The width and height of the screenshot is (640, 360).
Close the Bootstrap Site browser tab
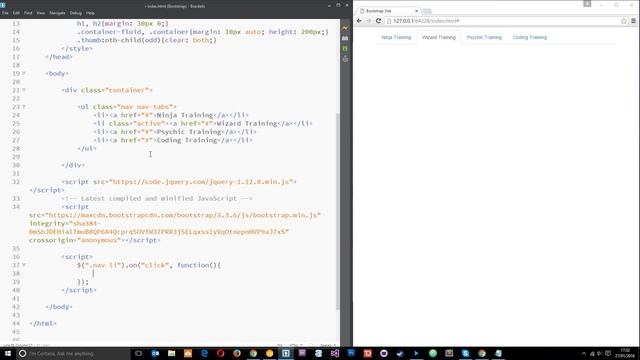(x=416, y=11)
